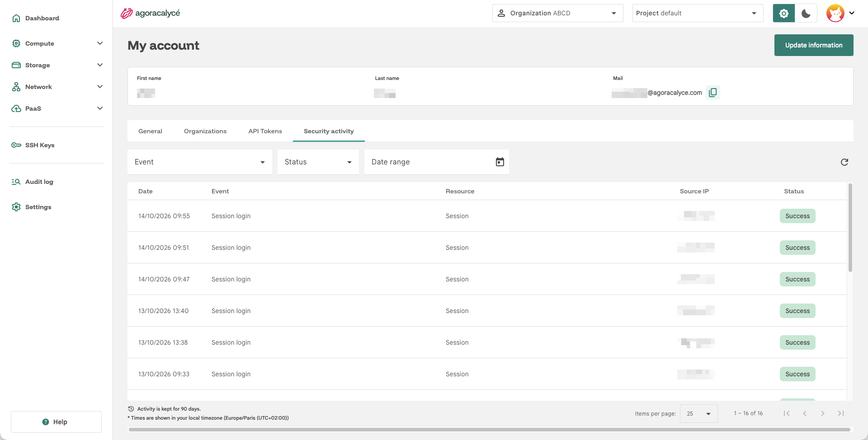868x440 pixels.
Task: Go to the first page of results
Action: coord(787,413)
